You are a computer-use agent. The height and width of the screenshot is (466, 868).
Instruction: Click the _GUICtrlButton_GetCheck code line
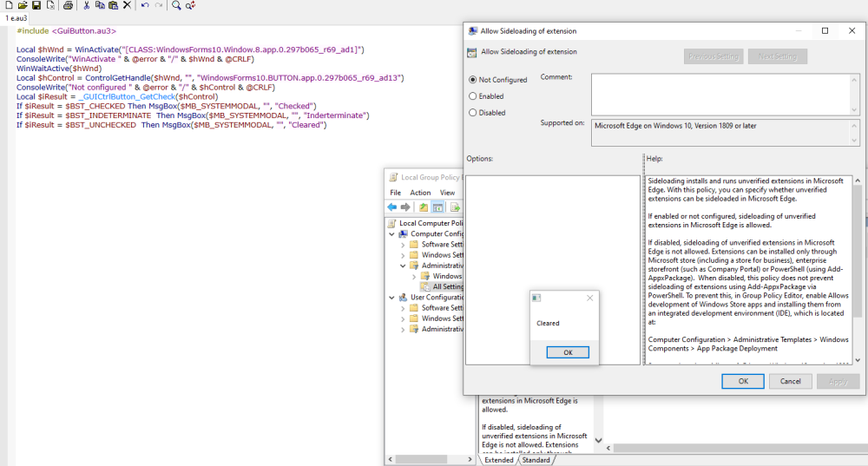tap(117, 96)
